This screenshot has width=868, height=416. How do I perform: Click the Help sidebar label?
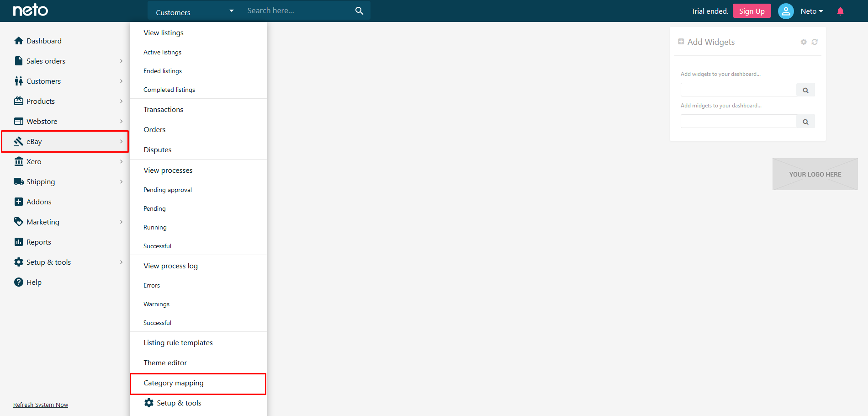point(34,282)
